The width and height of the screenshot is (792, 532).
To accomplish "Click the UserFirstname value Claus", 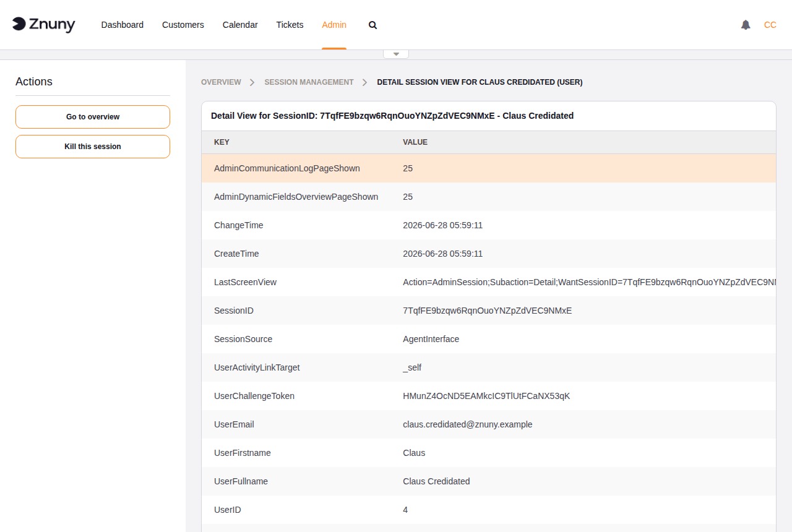I will (x=414, y=453).
